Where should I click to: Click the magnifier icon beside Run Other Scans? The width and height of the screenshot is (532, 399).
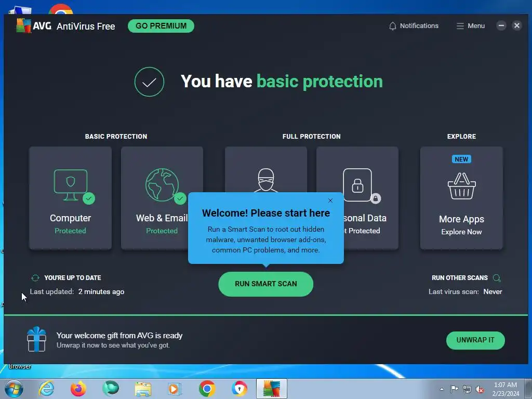497,278
